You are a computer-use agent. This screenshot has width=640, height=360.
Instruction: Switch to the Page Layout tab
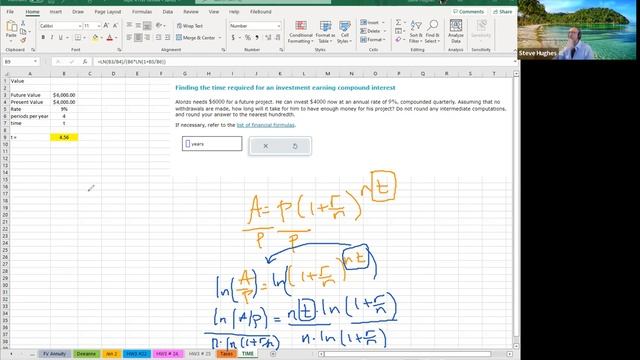click(108, 12)
